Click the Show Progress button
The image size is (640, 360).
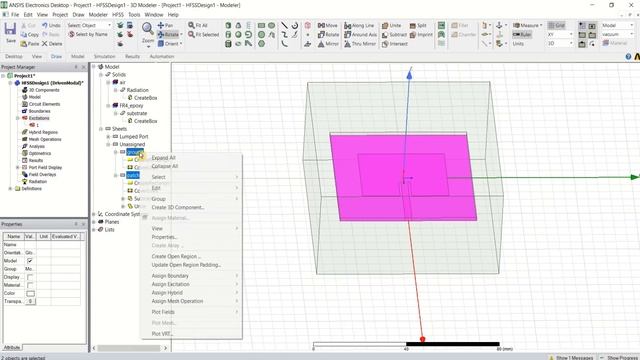coord(619,358)
